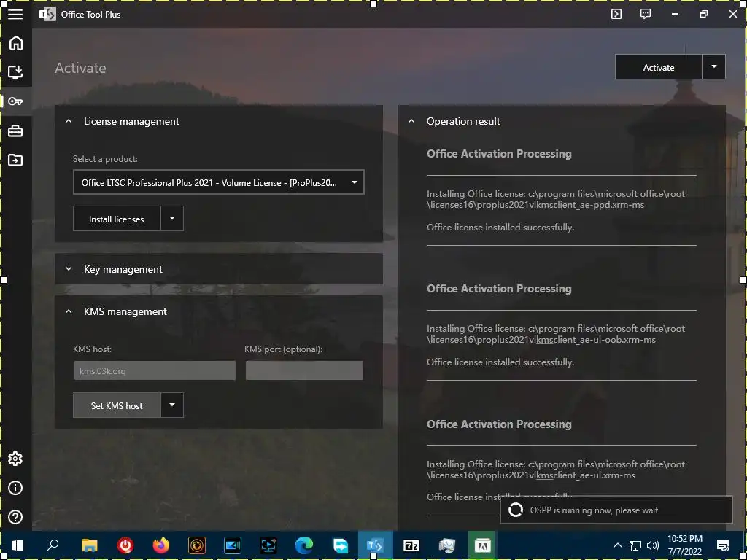Click the OSPP is running notification
The image size is (747, 560).
tap(616, 510)
